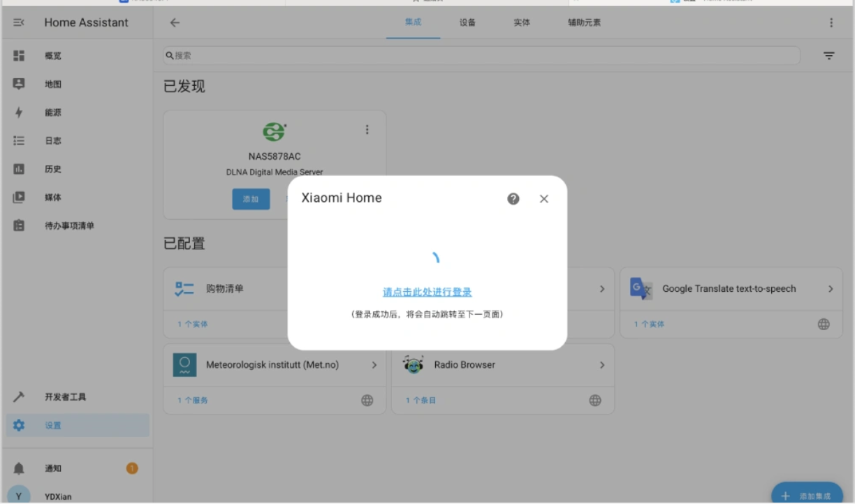Click the 添加集成 add integration button
Image resolution: width=855 pixels, height=504 pixels.
tap(807, 495)
